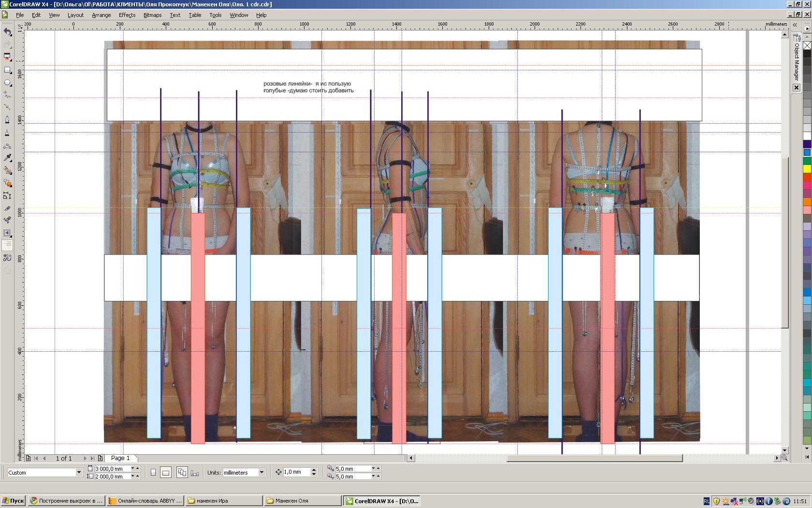
Task: Select the Dimension tool
Action: coord(7,195)
